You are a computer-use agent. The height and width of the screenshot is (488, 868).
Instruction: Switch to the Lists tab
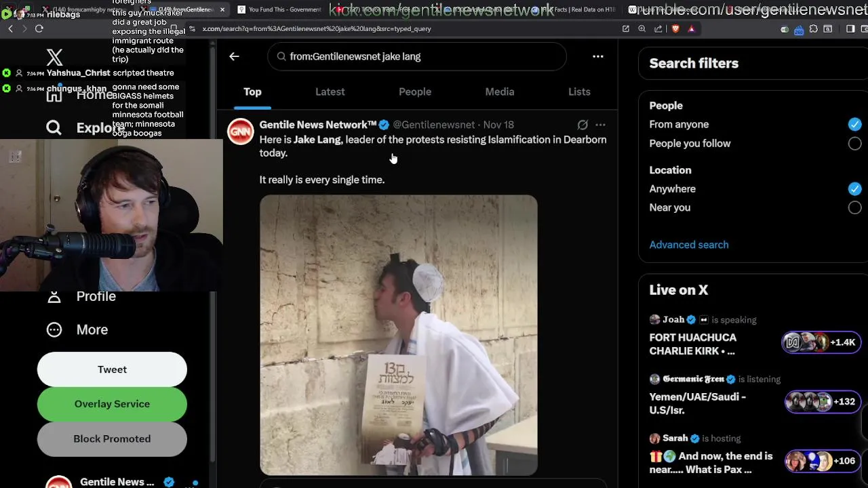(579, 91)
